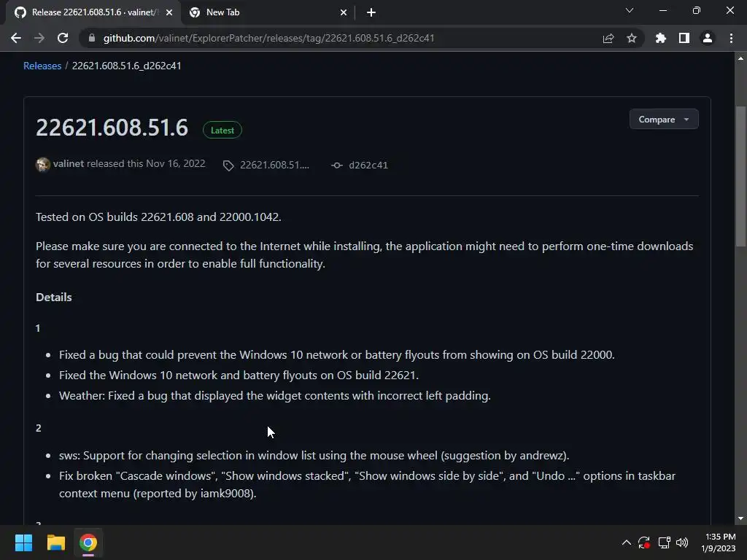Bookmark this page with the star icon
The width and height of the screenshot is (747, 560).
[x=632, y=38]
